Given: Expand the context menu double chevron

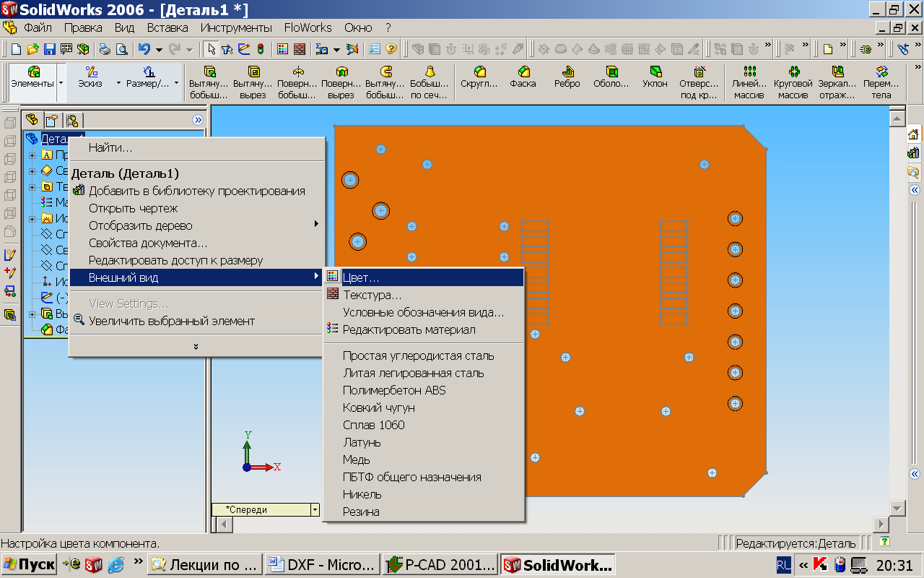Looking at the screenshot, I should pos(196,347).
